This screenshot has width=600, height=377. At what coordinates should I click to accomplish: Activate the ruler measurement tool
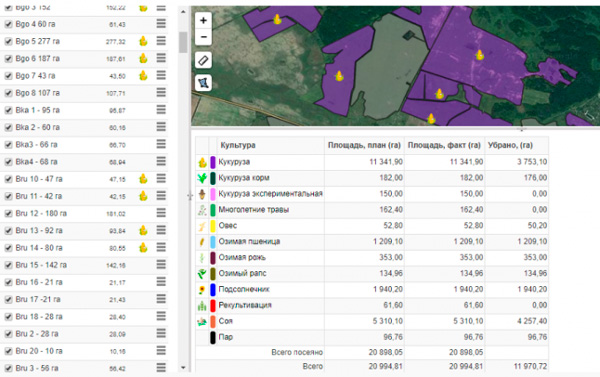tap(203, 60)
